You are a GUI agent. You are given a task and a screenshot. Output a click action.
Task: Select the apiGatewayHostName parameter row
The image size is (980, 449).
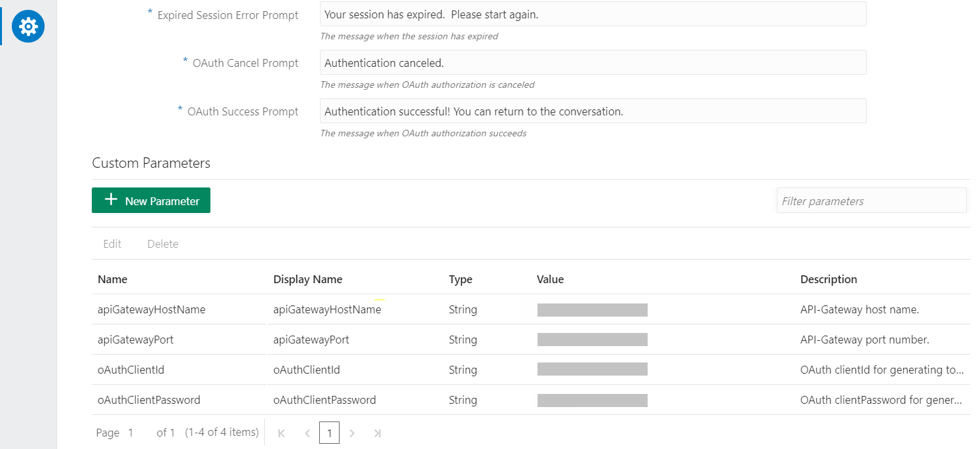tap(151, 309)
